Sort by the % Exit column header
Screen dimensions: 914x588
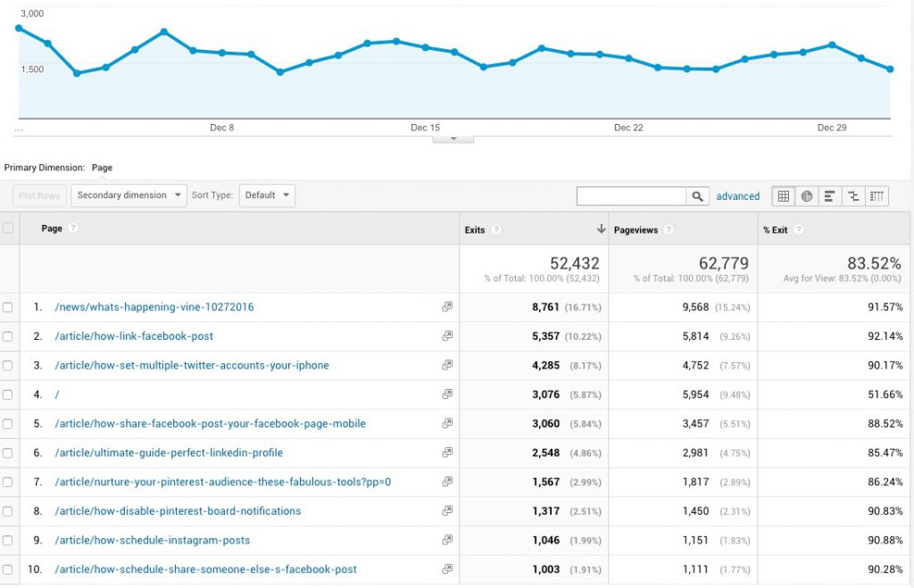point(776,229)
